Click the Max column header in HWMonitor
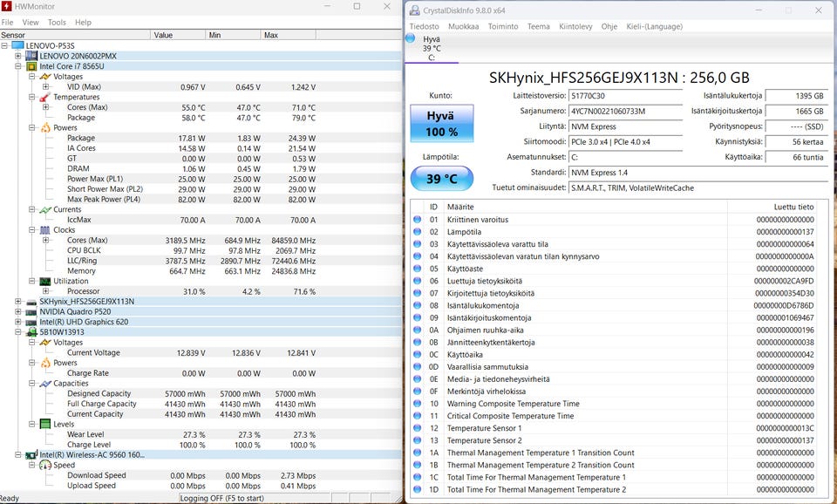The image size is (837, 504). [x=288, y=35]
